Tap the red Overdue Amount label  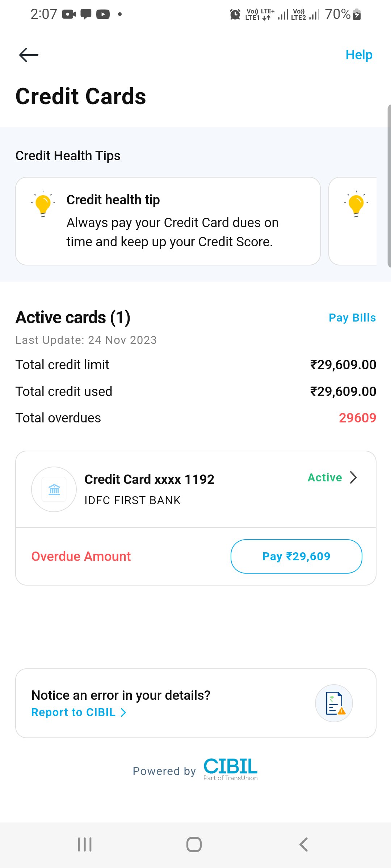pos(81,556)
